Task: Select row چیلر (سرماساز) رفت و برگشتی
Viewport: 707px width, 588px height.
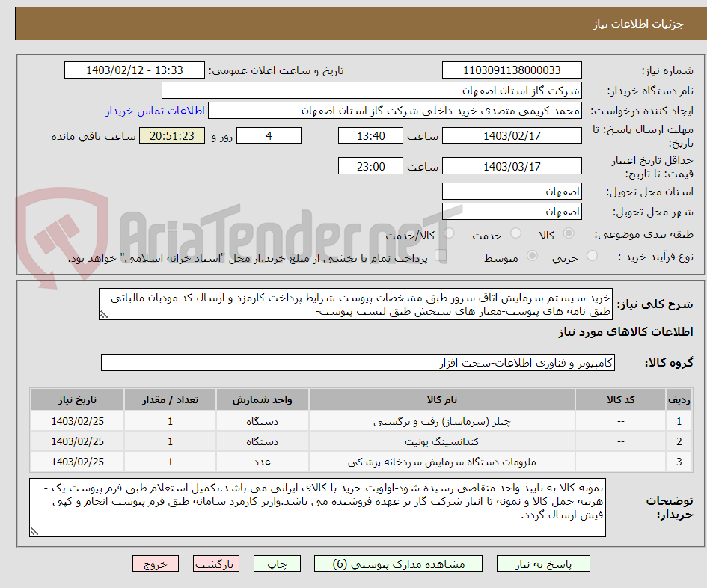Action: [361, 421]
